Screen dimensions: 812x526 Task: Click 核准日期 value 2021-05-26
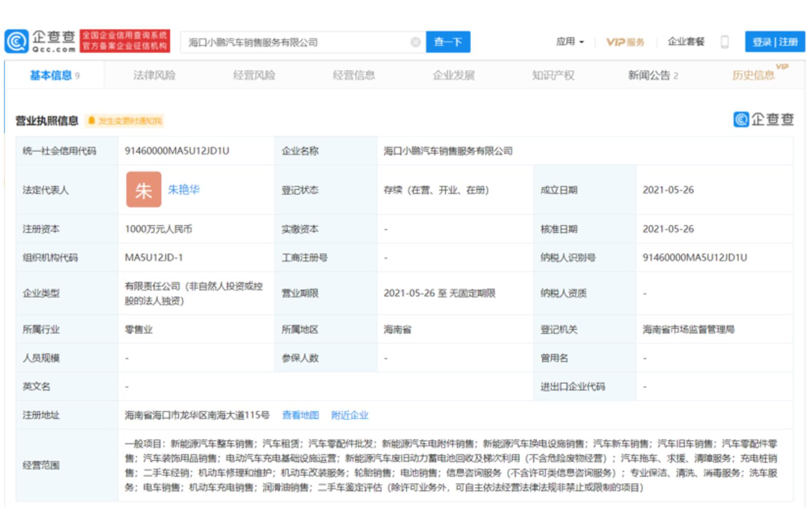tap(668, 229)
